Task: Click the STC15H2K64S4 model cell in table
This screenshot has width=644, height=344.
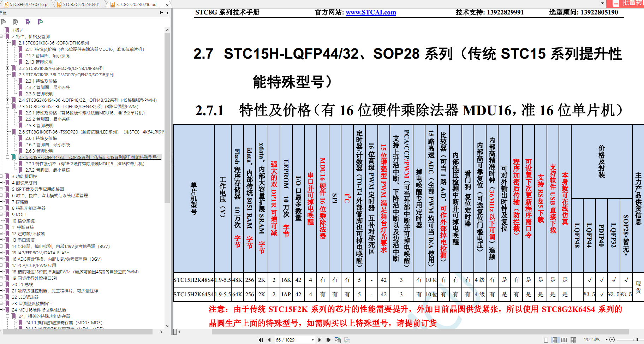Action: pos(193,294)
